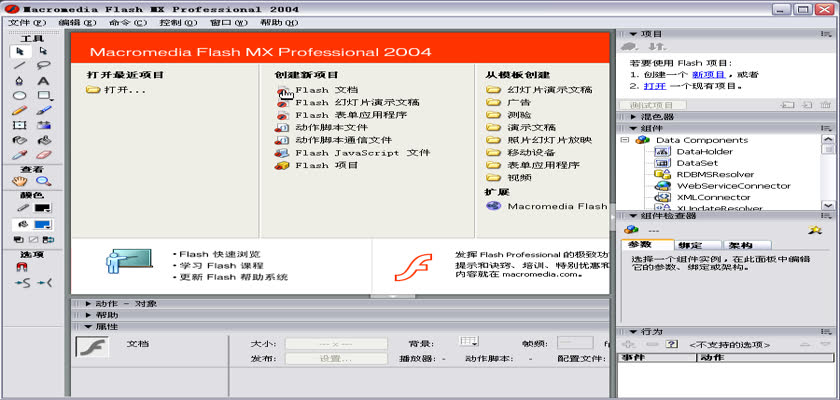This screenshot has height=400, width=840.
Task: Collapse the 项目 panel
Action: click(633, 34)
